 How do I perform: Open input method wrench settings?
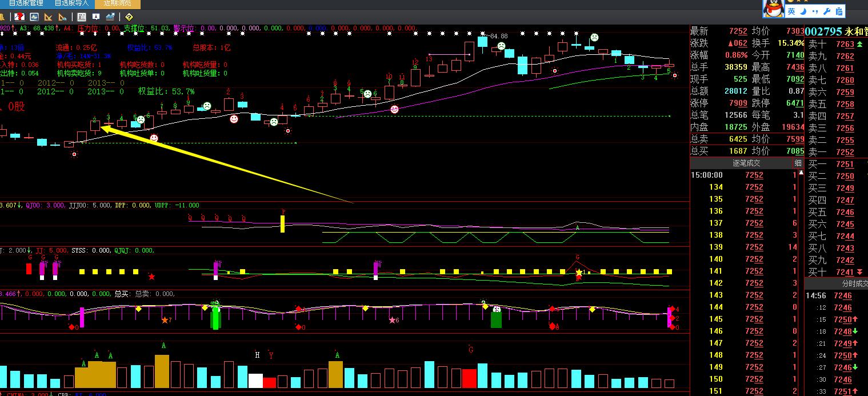[827, 11]
